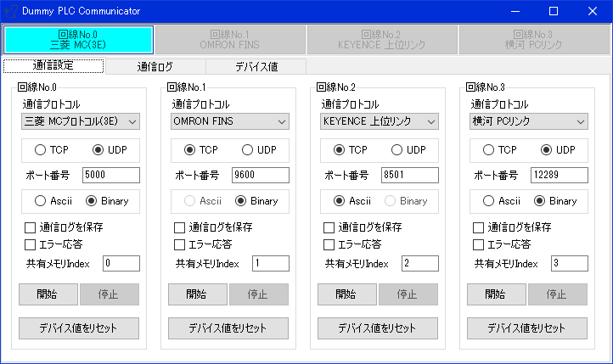Click デバイス値をリセット for 回線No.1
Viewport: 613px width, 364px height.
(x=228, y=328)
